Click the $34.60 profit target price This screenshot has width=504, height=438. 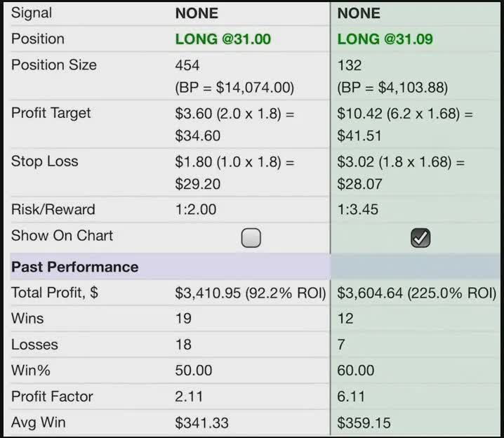point(197,135)
